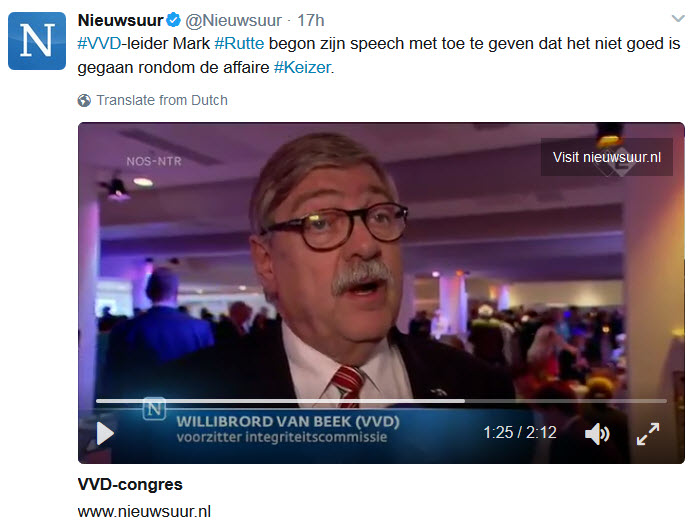This screenshot has width=700, height=528.
Task: Open the #VVD hashtag
Action: 99,44
